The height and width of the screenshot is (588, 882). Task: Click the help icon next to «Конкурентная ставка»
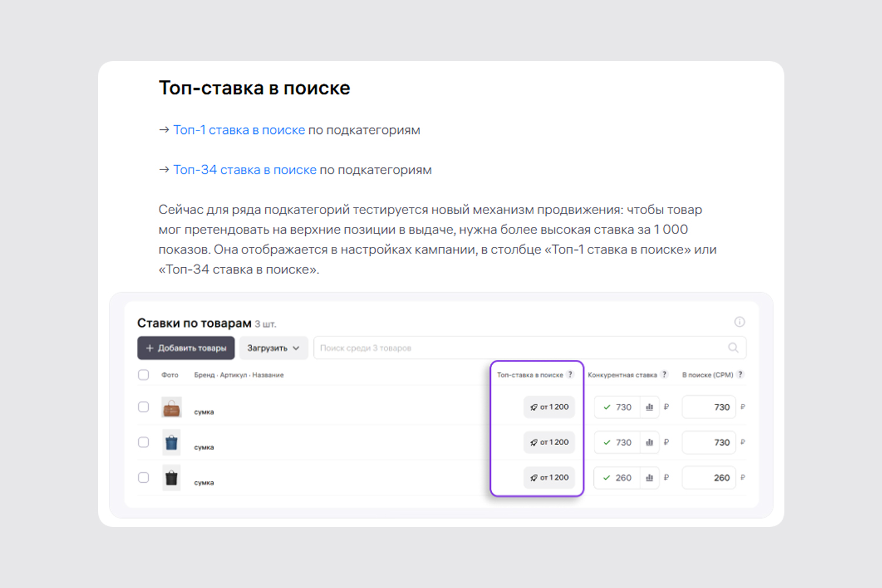pos(664,374)
